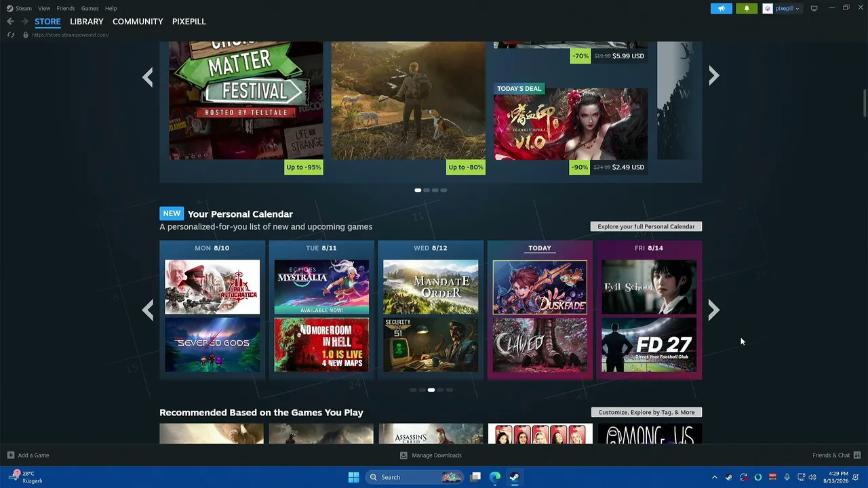Click the Steam taskbar icon

(514, 477)
